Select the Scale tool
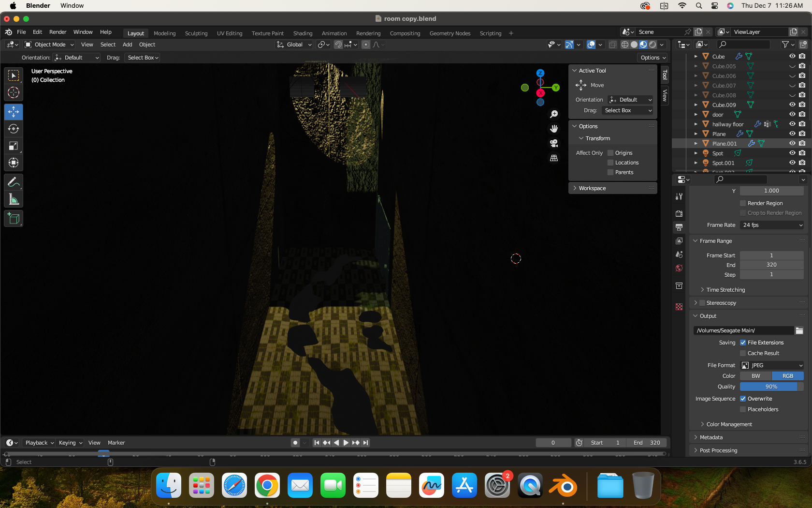 point(14,146)
